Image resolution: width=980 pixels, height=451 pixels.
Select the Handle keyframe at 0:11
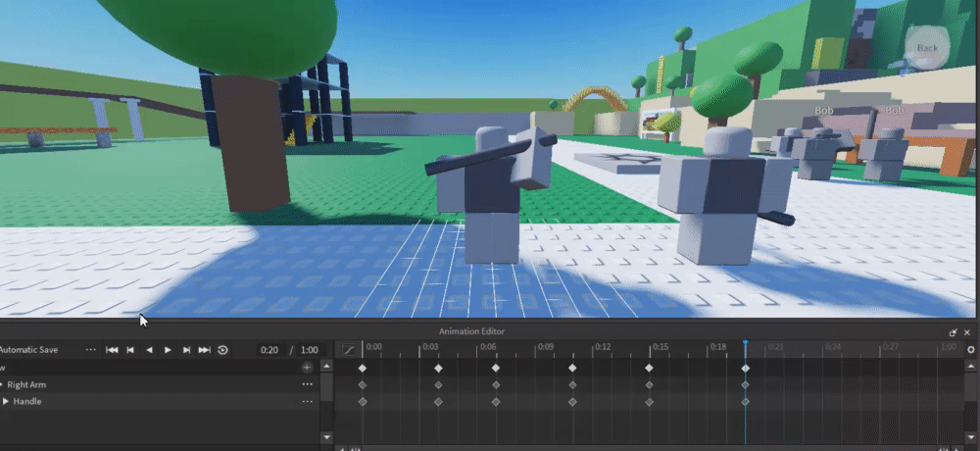click(x=572, y=402)
